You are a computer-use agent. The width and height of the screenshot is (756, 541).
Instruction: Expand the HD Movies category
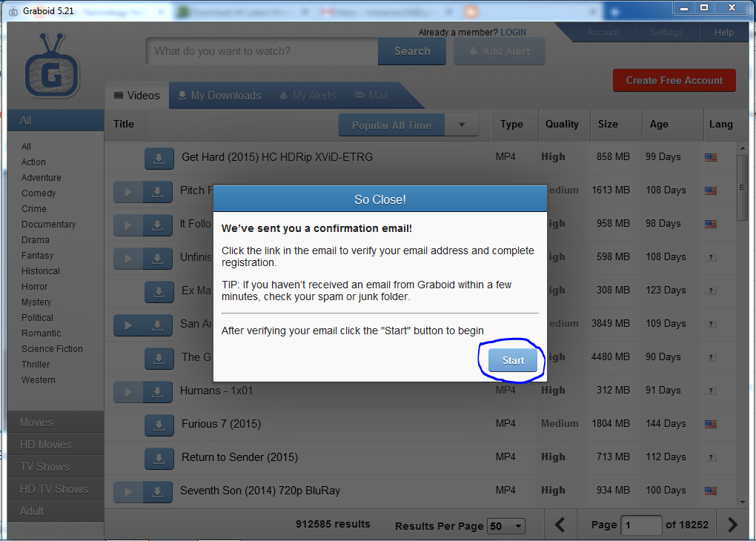click(x=56, y=445)
